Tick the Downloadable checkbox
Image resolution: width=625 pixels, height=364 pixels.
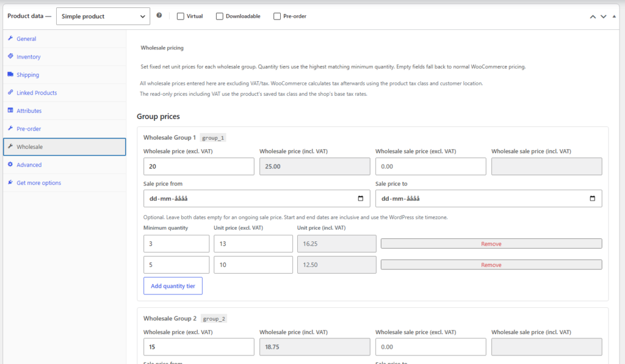point(220,16)
